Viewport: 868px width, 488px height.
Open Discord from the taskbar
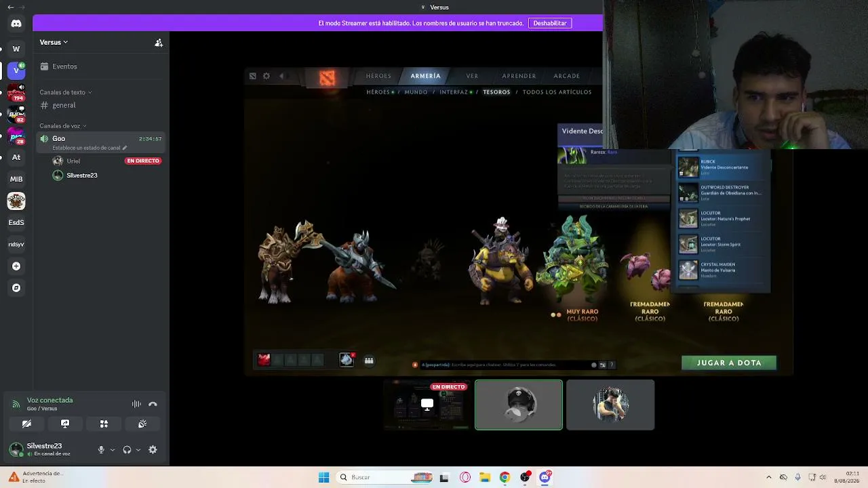click(545, 477)
